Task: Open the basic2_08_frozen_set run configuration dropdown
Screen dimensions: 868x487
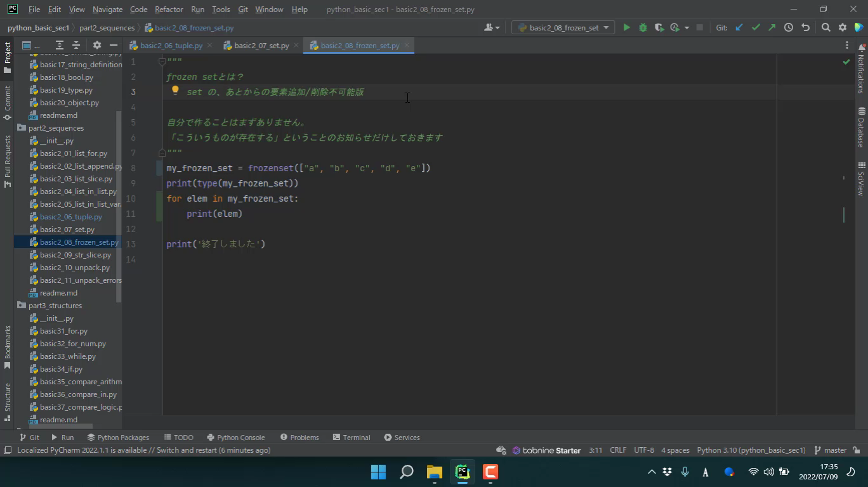Action: (563, 28)
